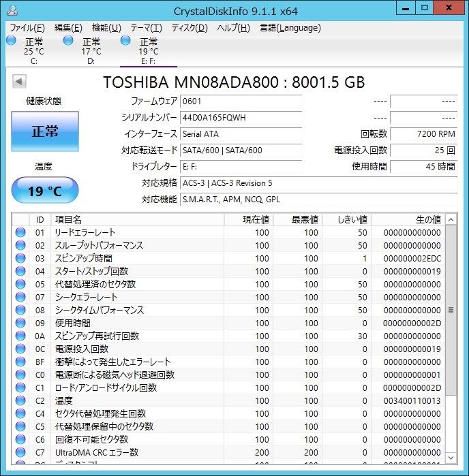This screenshot has width=469, height=476.
Task: Select the D: disk tab at 17 °C
Action: coord(91,50)
